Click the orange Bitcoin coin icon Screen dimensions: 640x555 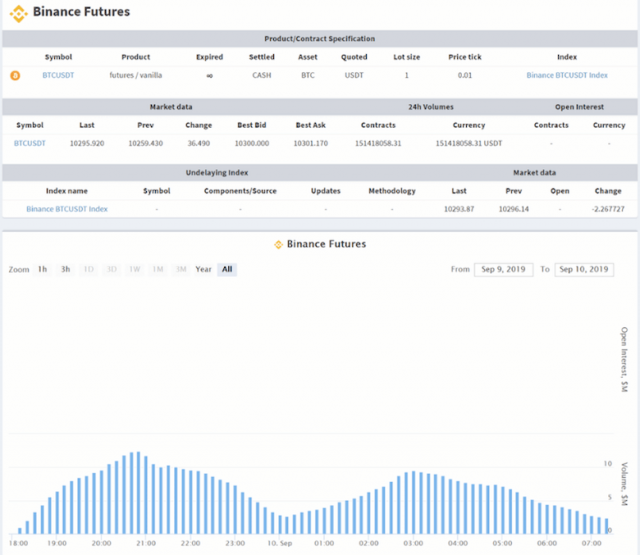coord(15,75)
